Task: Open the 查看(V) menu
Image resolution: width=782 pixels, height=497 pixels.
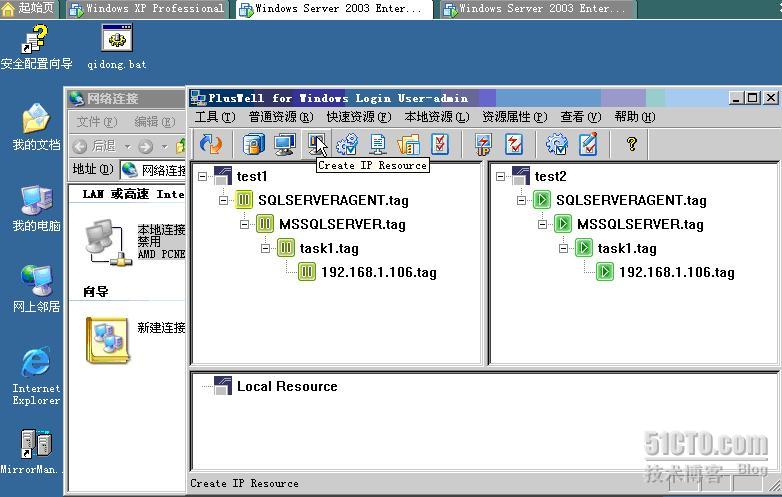Action: (581, 117)
